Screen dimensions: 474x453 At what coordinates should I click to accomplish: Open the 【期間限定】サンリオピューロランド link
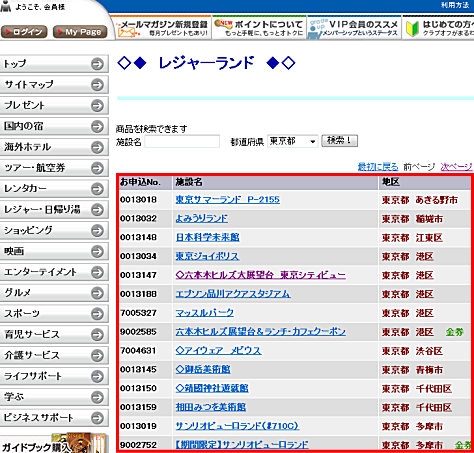click(242, 445)
